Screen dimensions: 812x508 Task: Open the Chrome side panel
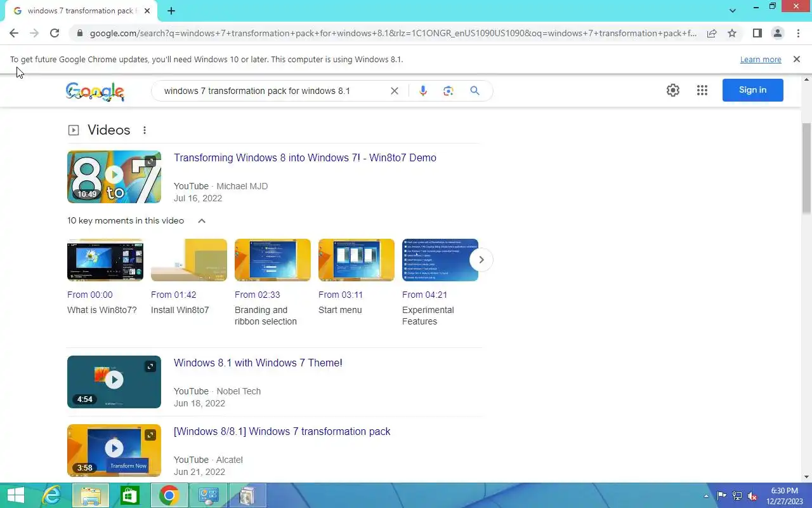tap(757, 33)
